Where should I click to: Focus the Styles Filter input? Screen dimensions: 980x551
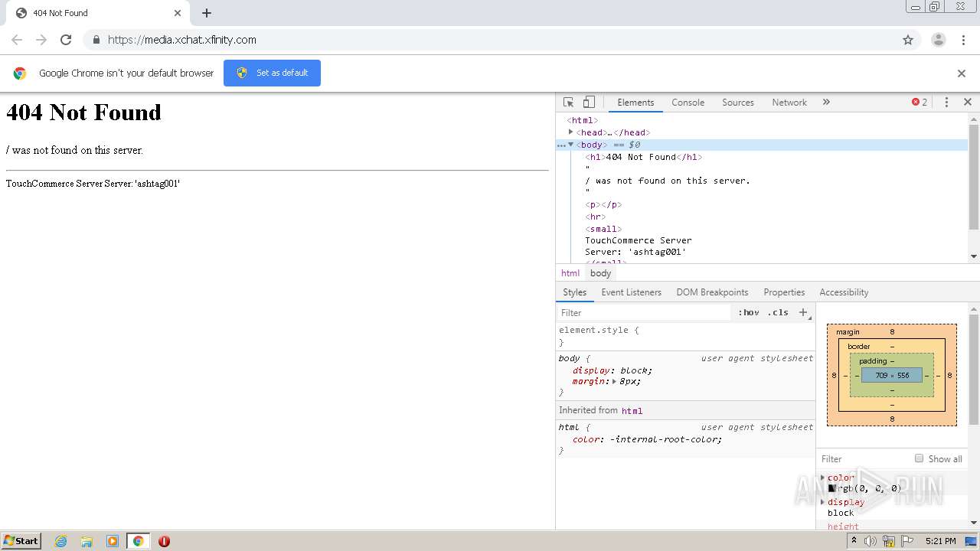(645, 312)
